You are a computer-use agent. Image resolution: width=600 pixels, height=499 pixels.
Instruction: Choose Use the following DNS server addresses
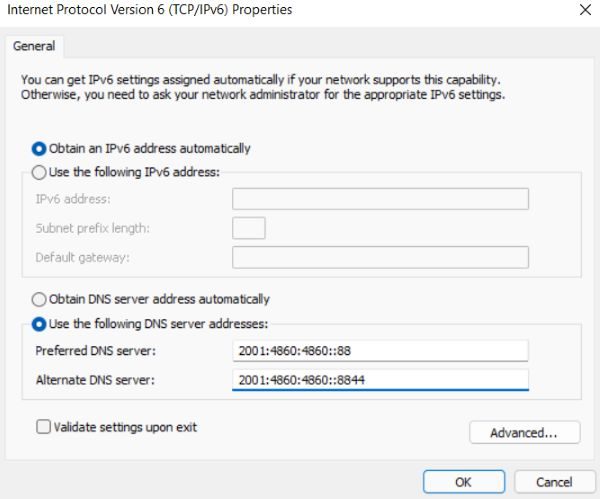coord(41,323)
